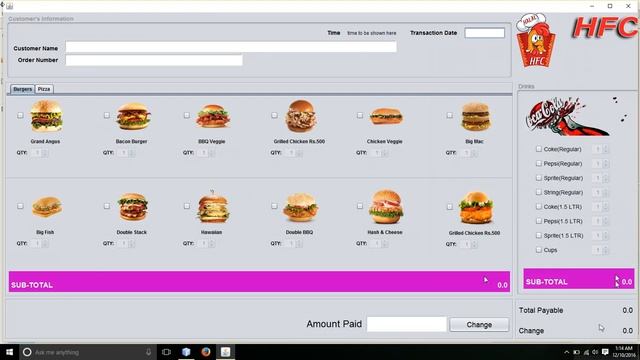Viewport: 640px width, 360px height.
Task: Click the Cortana microphone icon
Action: 149,352
